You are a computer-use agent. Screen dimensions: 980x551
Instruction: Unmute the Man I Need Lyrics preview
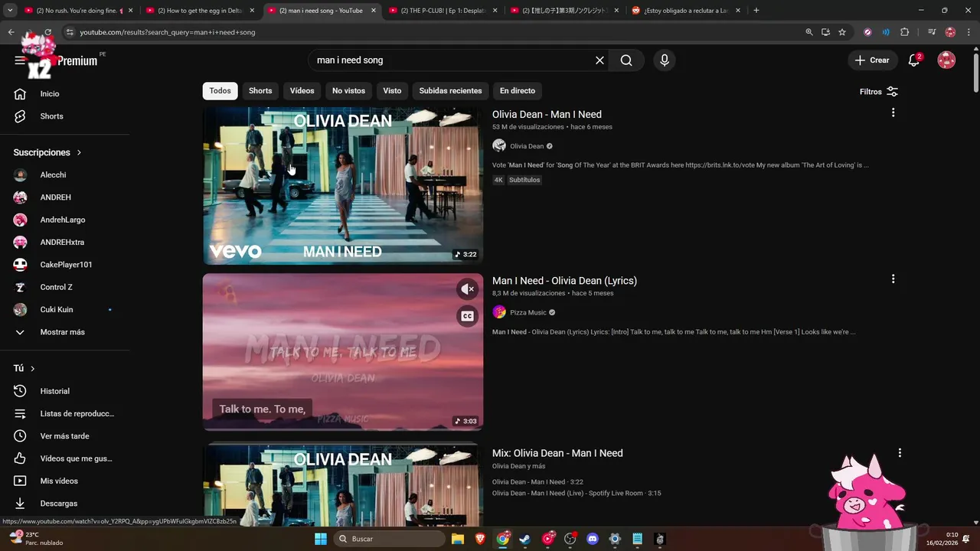(x=467, y=289)
